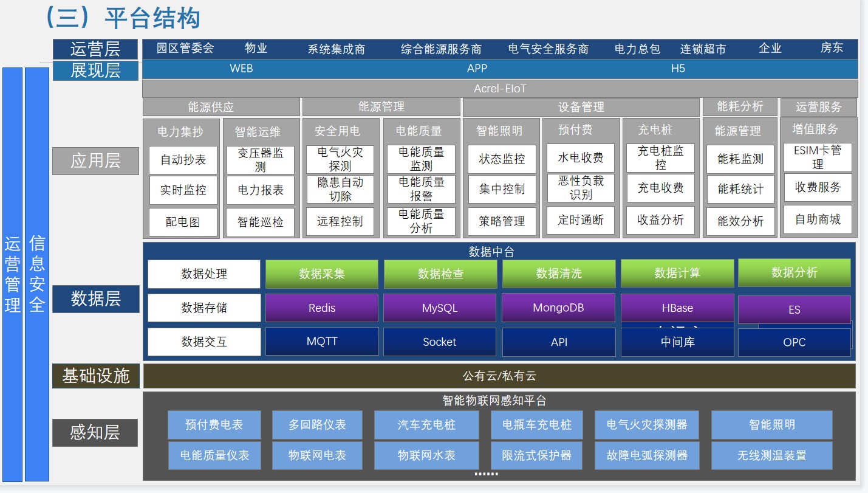868x493 pixels.
Task: Select the 变压器监测 module
Action: (261, 160)
